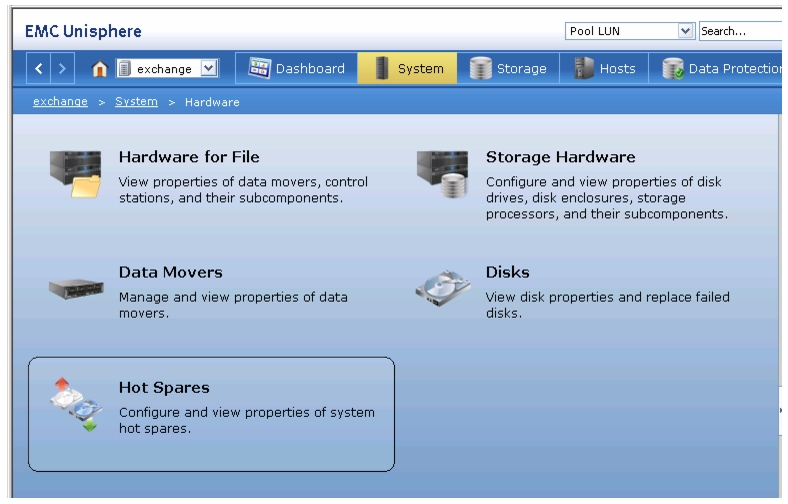The height and width of the screenshot is (504, 788).
Task: Select the System tab
Action: [x=408, y=68]
